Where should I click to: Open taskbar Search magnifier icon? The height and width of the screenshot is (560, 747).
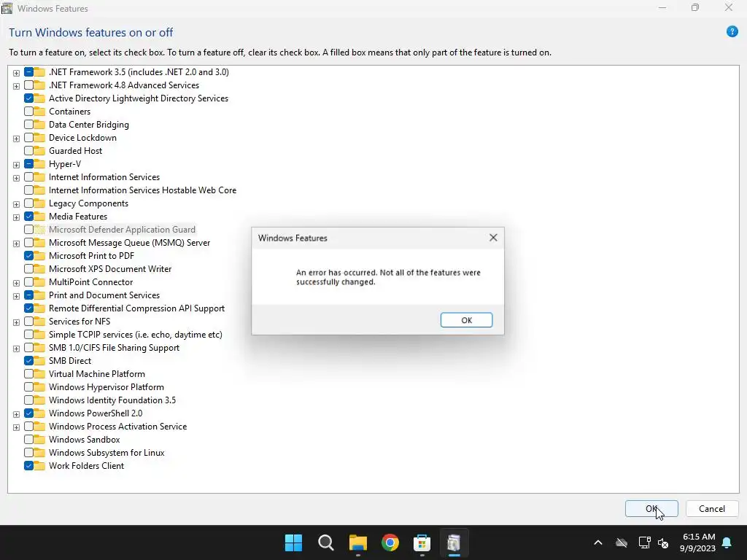[x=326, y=542]
